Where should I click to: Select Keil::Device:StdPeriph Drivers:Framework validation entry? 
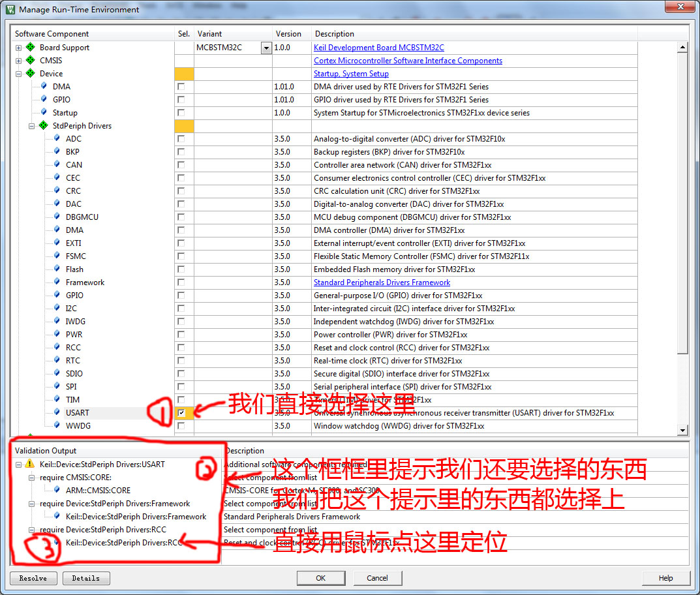coord(136,517)
